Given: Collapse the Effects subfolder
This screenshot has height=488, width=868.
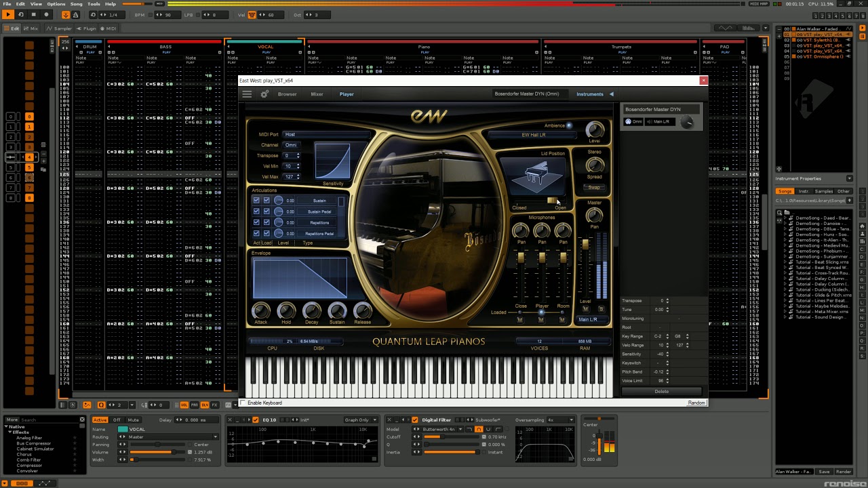Looking at the screenshot, I should [9, 432].
